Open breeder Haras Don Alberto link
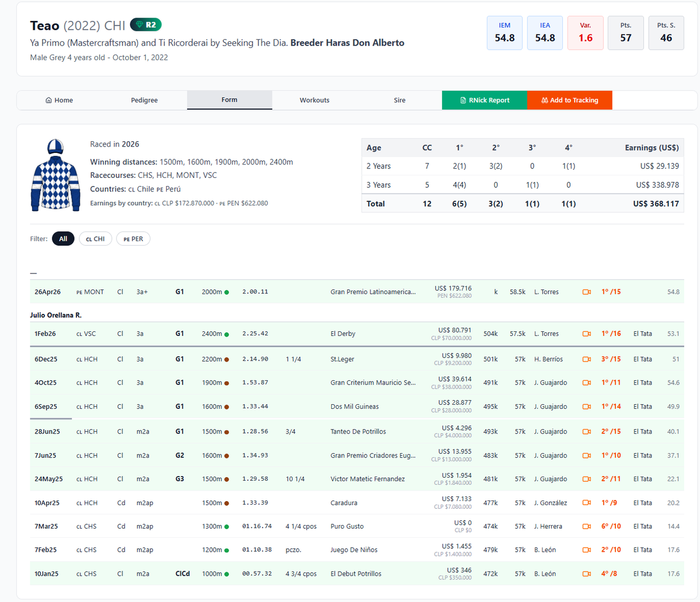 [347, 43]
